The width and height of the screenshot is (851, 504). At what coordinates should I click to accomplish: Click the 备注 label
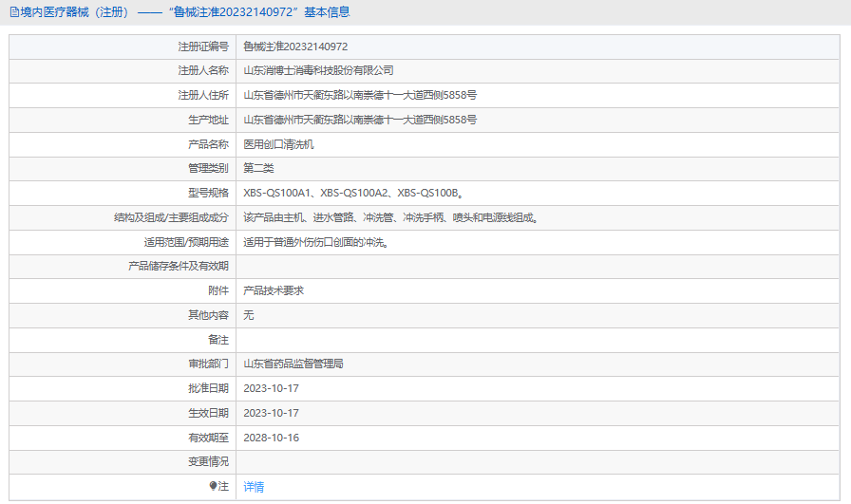[218, 340]
